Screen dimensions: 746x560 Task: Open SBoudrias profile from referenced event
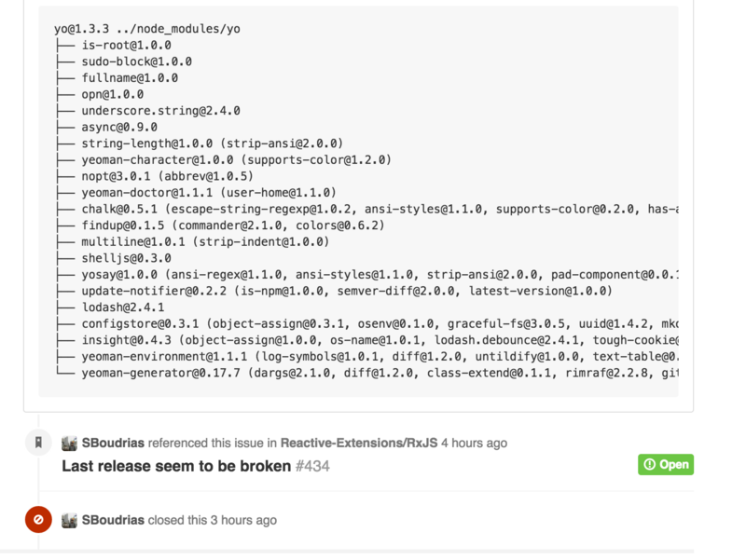(113, 443)
